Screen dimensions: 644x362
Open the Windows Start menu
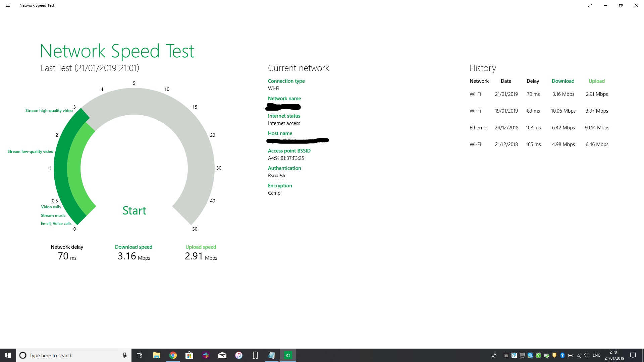point(8,355)
